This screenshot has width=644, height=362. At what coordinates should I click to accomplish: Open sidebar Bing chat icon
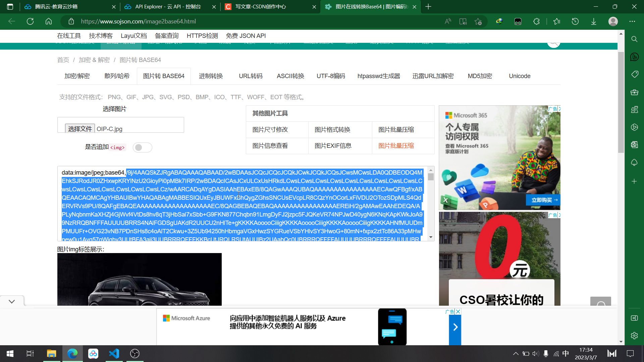tap(634, 57)
